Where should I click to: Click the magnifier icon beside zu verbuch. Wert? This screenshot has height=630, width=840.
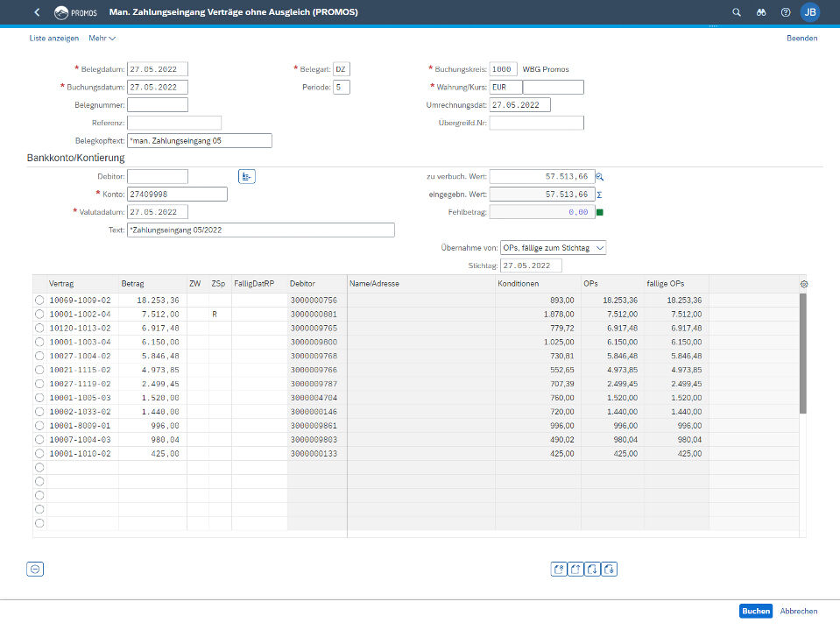click(x=600, y=176)
